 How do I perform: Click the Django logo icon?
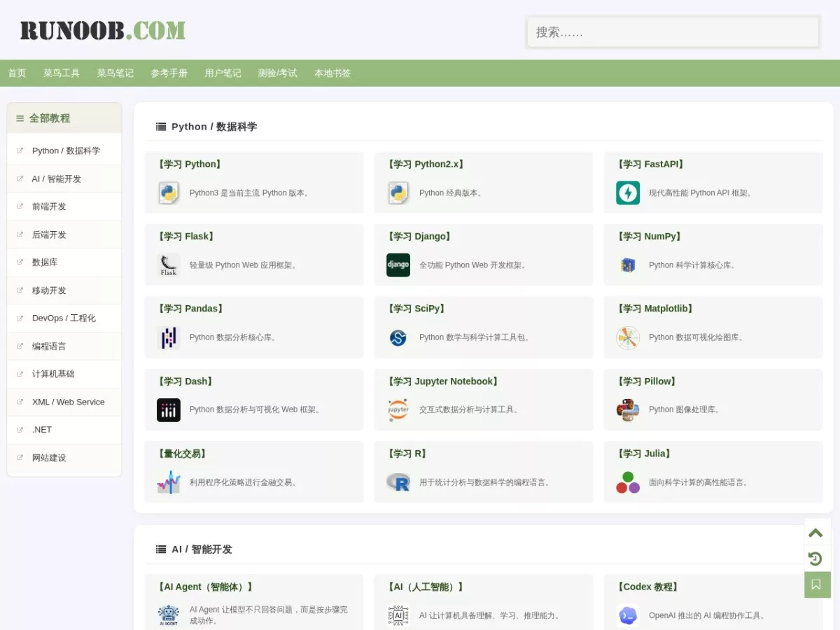click(x=398, y=265)
